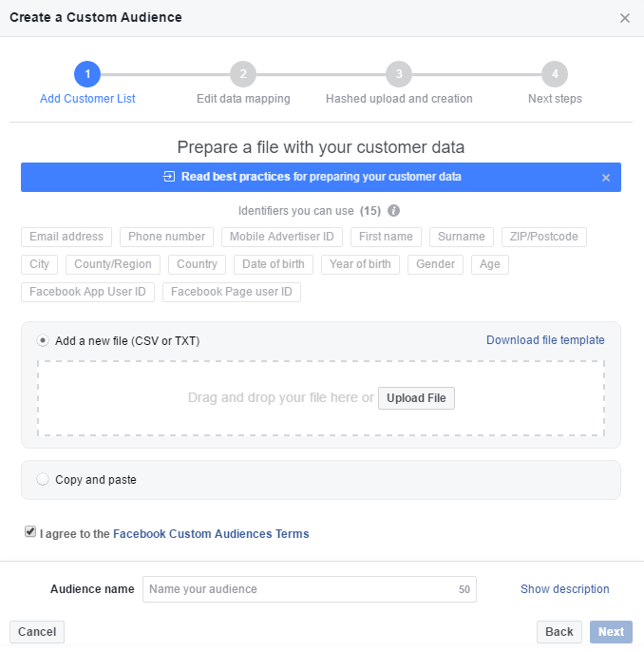Click the info icon beside Identifiers count
The image size is (644, 652).
click(393, 211)
